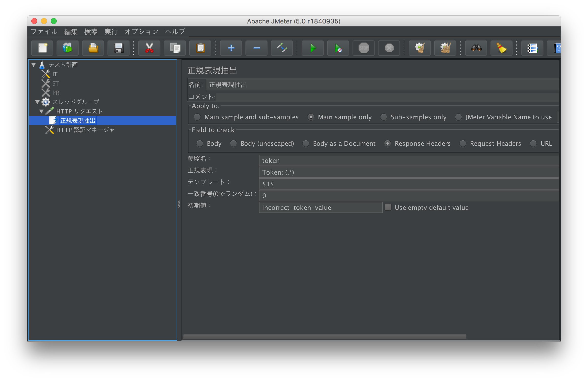Open an existing test plan file
Image resolution: width=588 pixels, height=381 pixels.
coord(93,48)
